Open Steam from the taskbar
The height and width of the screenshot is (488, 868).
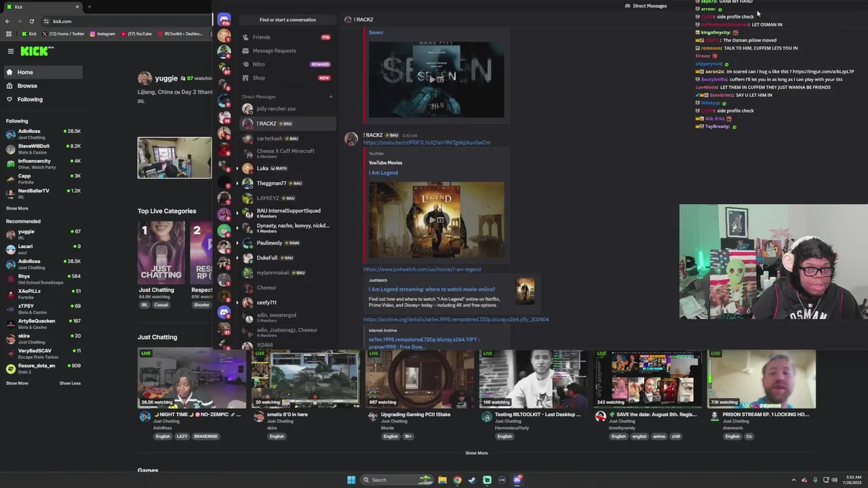pos(472,480)
